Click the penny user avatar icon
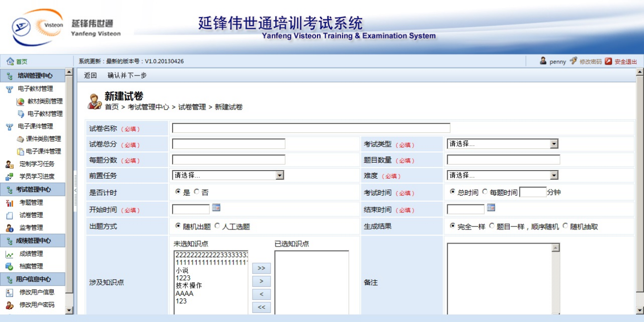 click(x=543, y=61)
